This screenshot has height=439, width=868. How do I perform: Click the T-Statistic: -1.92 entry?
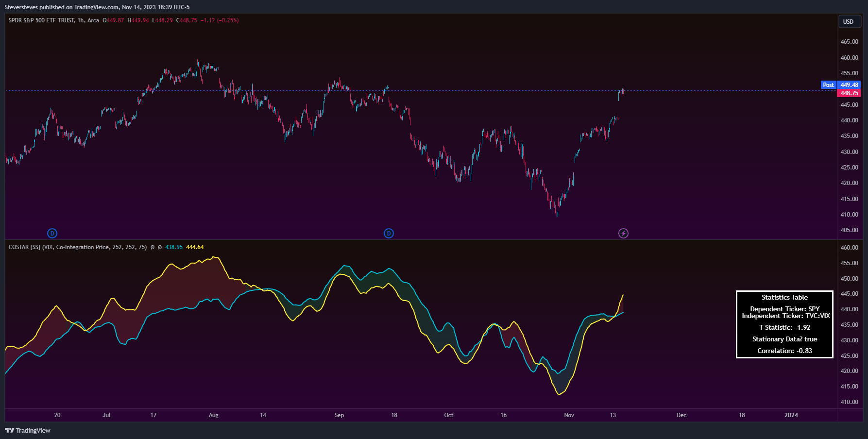(784, 327)
